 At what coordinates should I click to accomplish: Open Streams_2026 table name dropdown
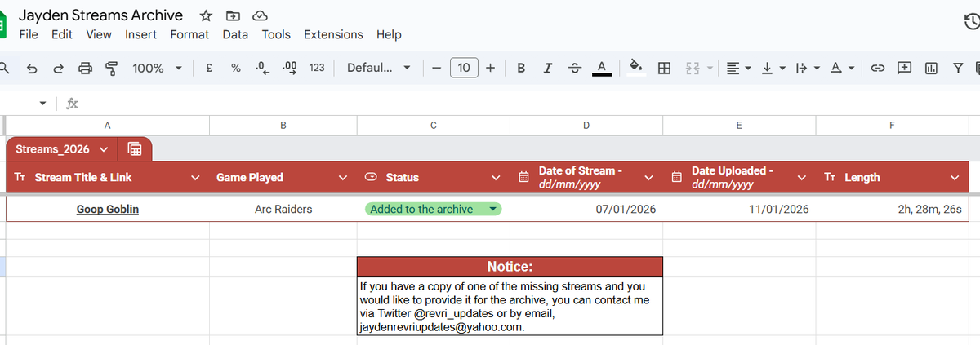104,149
